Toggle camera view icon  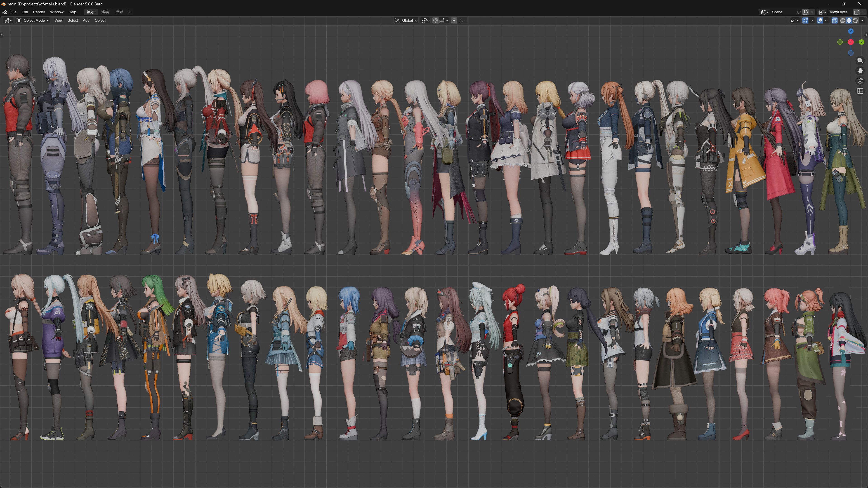(860, 81)
